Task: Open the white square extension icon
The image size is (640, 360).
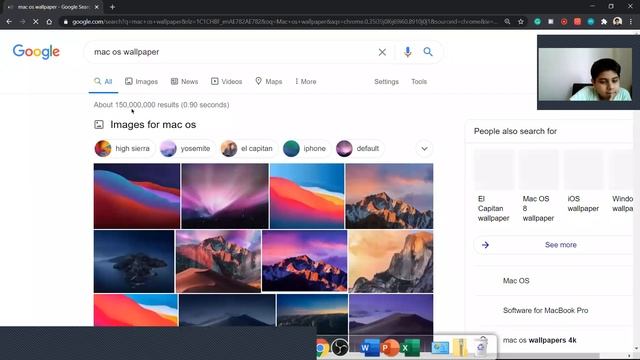Action: [x=551, y=22]
